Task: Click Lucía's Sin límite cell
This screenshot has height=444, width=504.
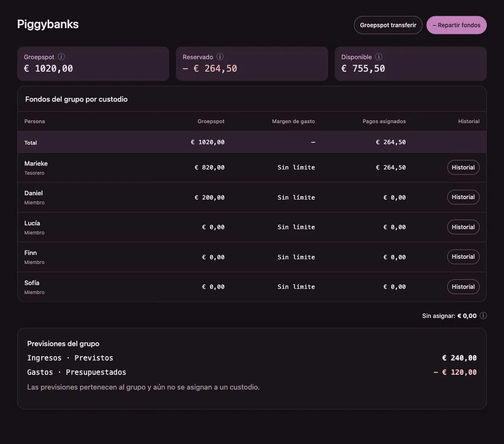Action: click(296, 227)
